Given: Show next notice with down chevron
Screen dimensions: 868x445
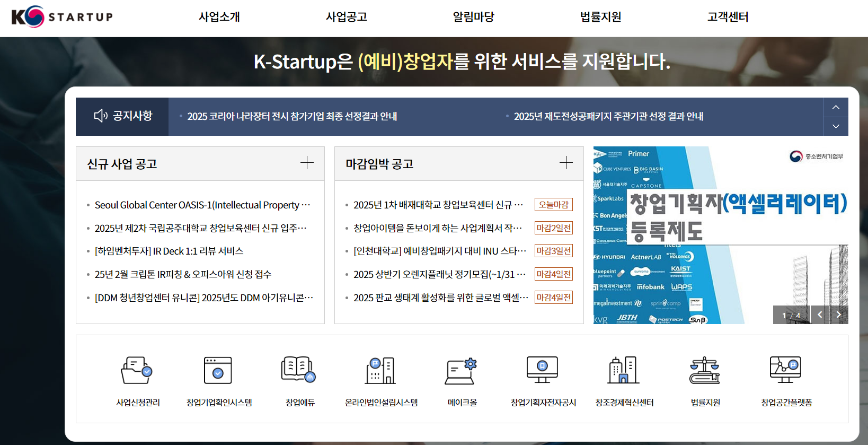Looking at the screenshot, I should [836, 126].
